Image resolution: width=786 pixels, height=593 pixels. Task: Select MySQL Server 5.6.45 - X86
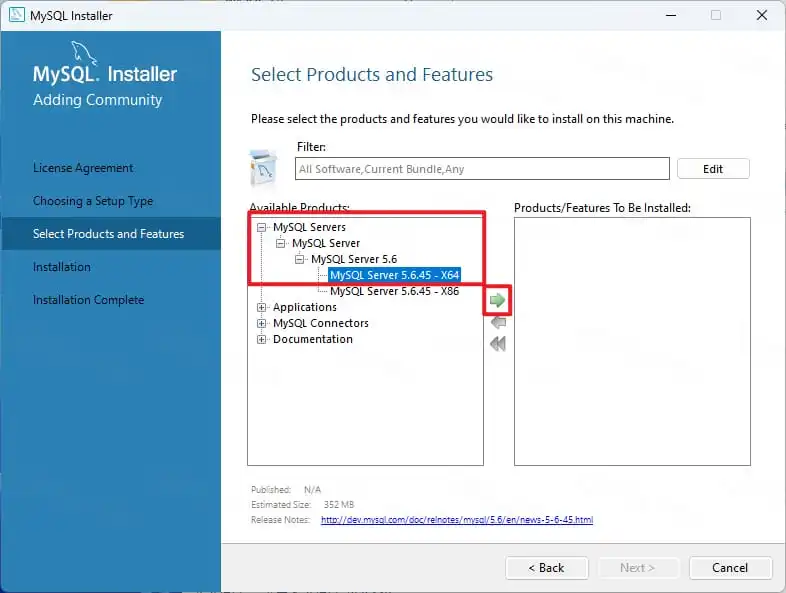pos(395,291)
